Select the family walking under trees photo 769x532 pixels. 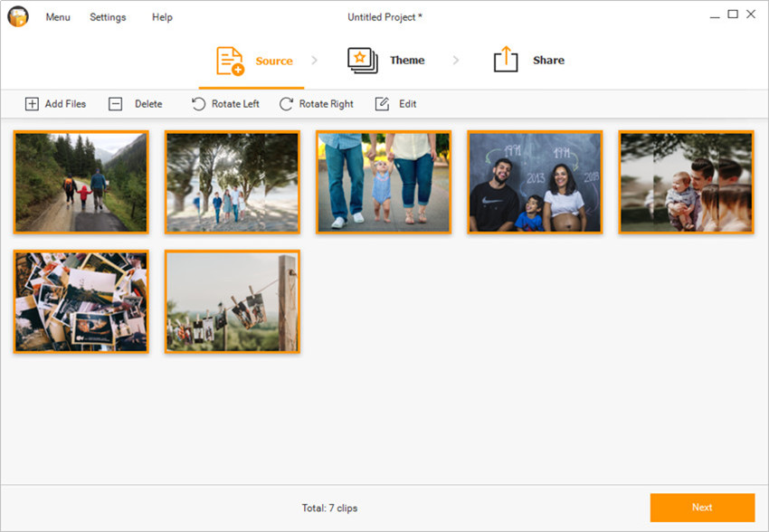coord(232,182)
